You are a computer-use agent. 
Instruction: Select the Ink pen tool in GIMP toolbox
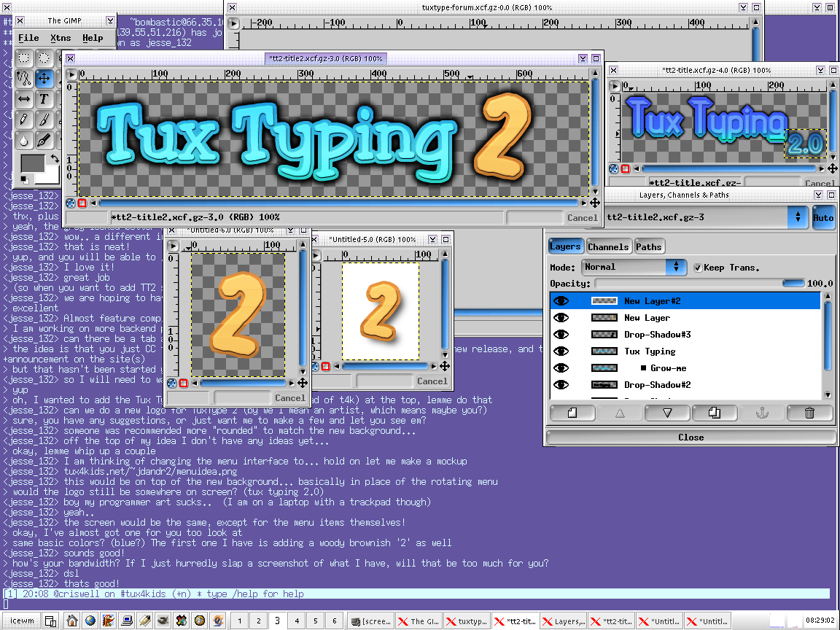44,140
